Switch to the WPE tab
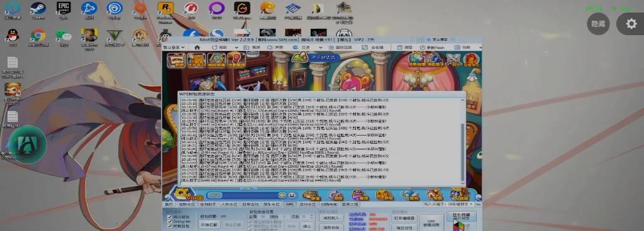This screenshot has width=644, height=231. [289, 204]
